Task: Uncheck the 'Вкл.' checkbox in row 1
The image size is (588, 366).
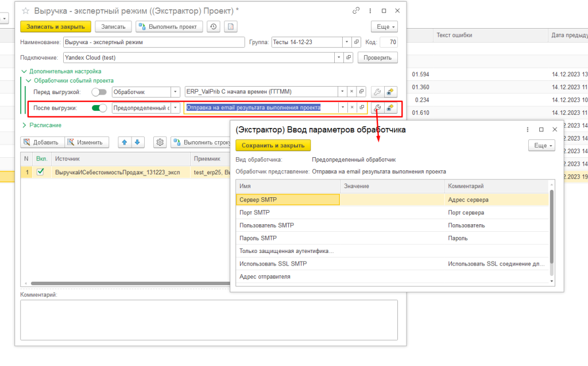Action: pyautogui.click(x=40, y=172)
